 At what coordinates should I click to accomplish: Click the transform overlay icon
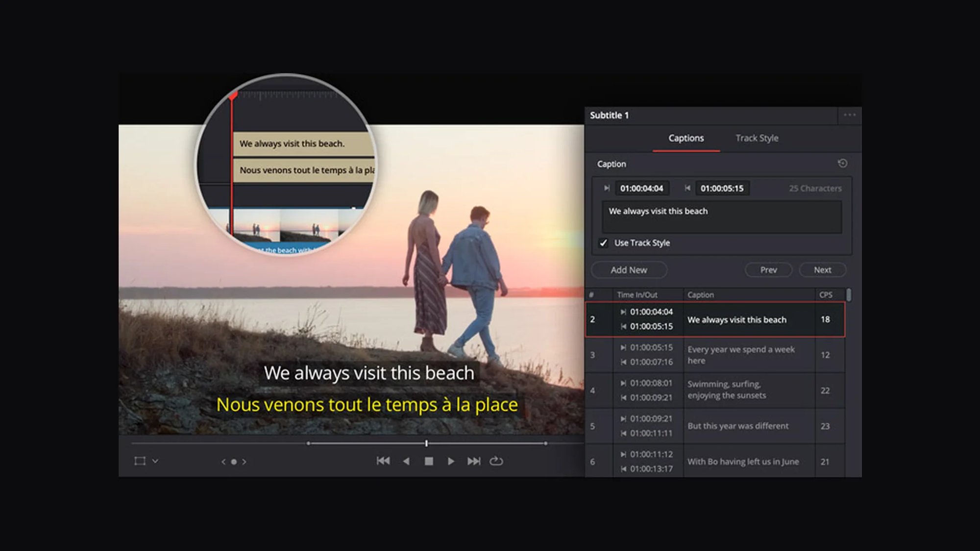click(140, 461)
